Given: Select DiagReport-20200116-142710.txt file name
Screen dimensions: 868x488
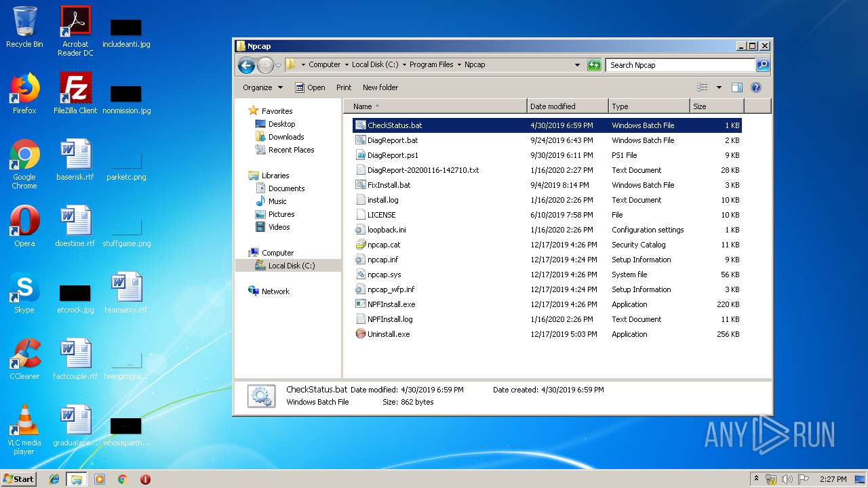Looking at the screenshot, I should (423, 170).
